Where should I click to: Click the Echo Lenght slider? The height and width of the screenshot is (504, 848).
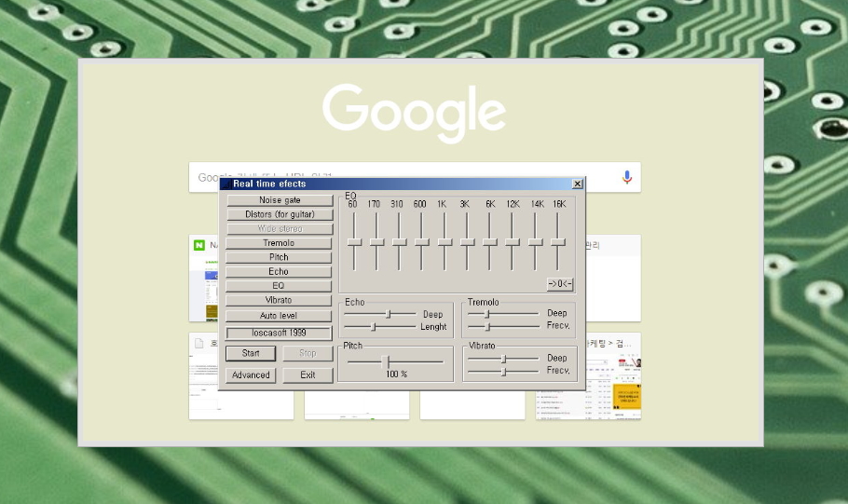(380, 327)
